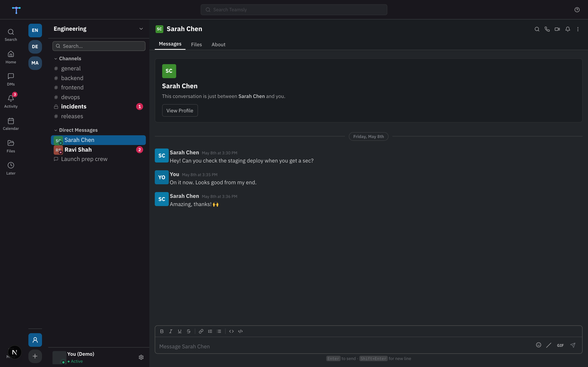Collapse the Direct Messages section
588x367 pixels.
tap(76, 130)
